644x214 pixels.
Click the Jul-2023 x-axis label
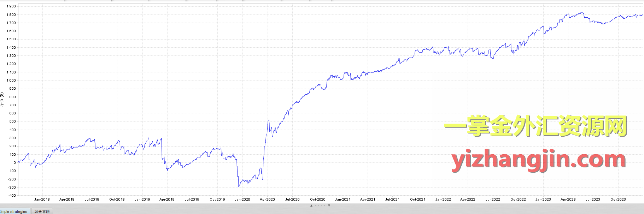pyautogui.click(x=593, y=200)
